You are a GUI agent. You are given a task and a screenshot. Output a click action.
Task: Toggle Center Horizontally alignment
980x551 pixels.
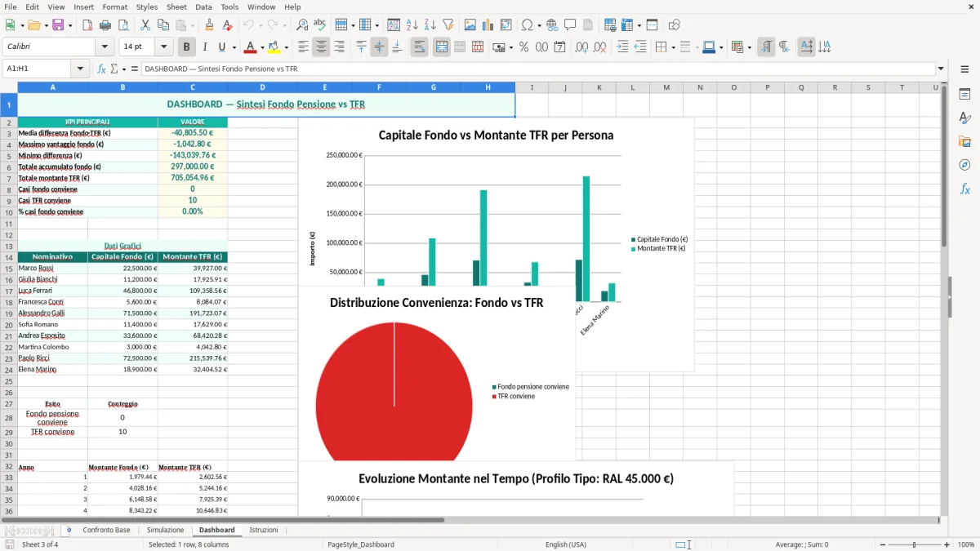pyautogui.click(x=321, y=47)
